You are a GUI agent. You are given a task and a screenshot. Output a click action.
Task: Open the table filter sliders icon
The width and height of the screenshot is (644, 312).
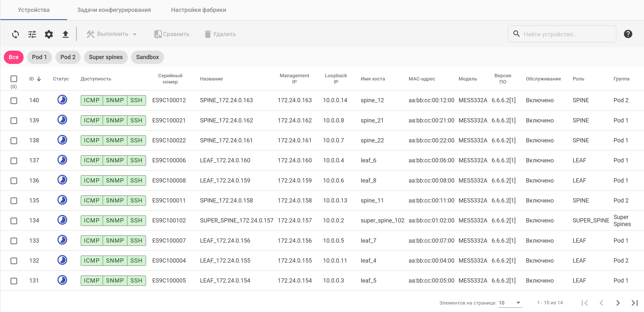click(32, 34)
